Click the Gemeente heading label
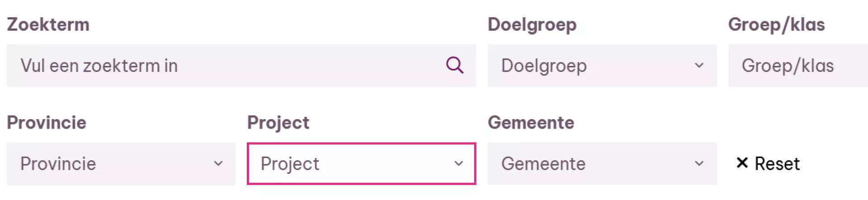The height and width of the screenshot is (200, 868). (531, 122)
